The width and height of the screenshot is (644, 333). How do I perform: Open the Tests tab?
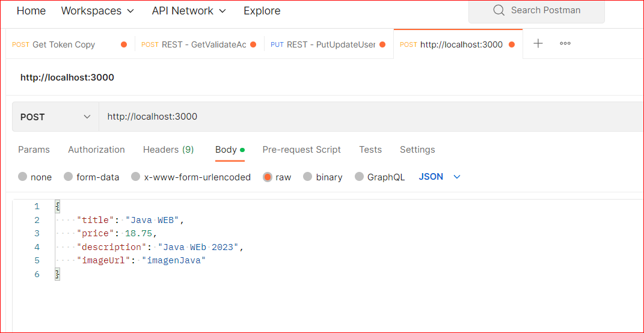point(370,150)
